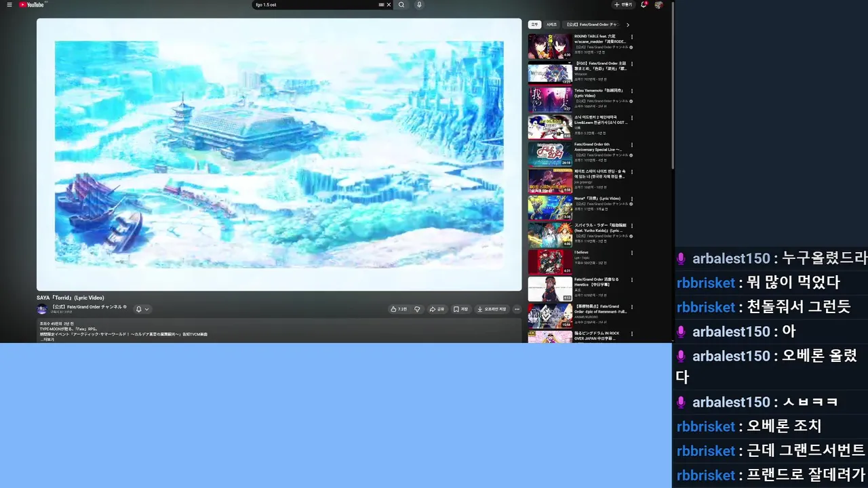This screenshot has width=868, height=488.
Task: Open options menu for 소닉 어드벤처 2 video
Action: point(632,117)
